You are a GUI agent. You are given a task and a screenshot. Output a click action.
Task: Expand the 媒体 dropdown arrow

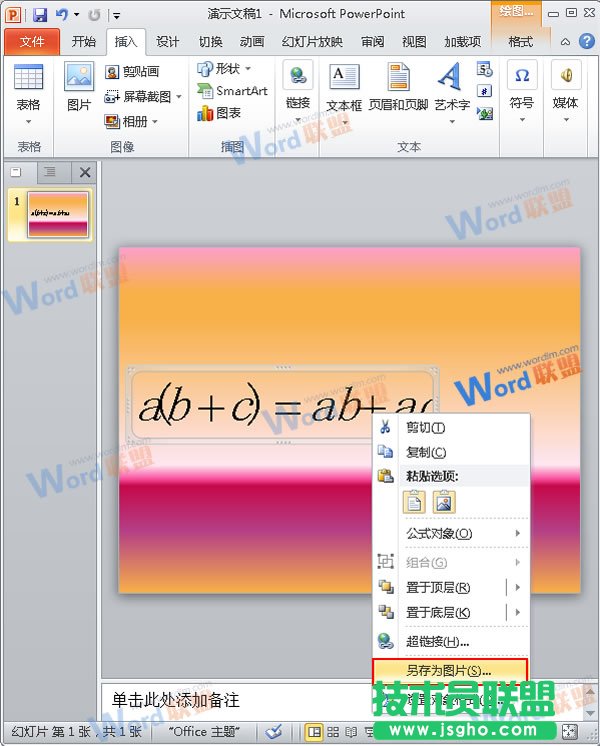[566, 120]
